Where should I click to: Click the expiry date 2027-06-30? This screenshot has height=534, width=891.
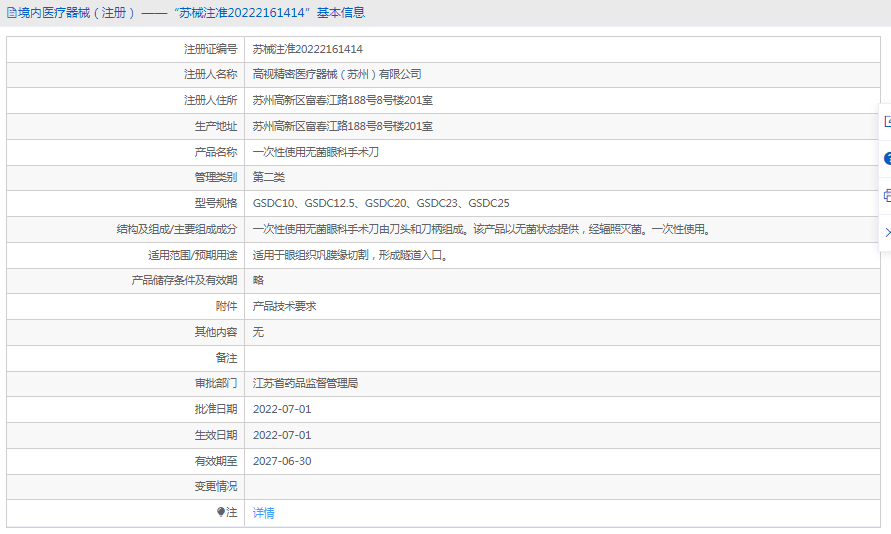point(282,461)
